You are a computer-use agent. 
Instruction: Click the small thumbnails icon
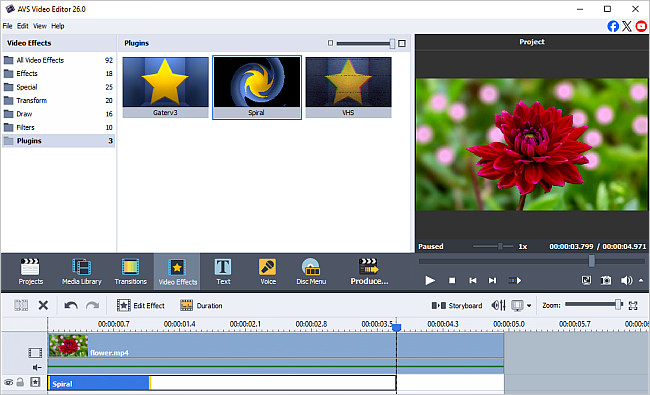(x=330, y=43)
